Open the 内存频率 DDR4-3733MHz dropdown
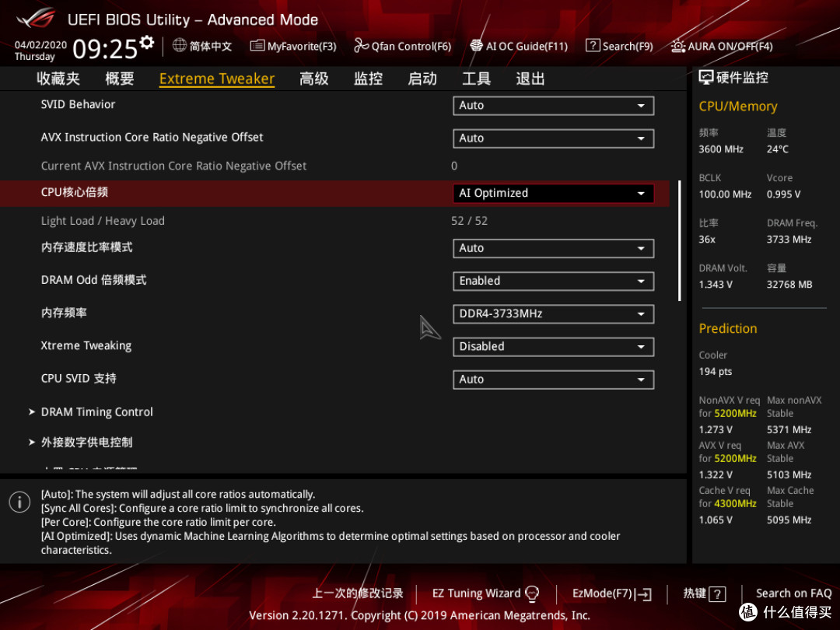Viewport: 840px width, 630px height. click(553, 314)
